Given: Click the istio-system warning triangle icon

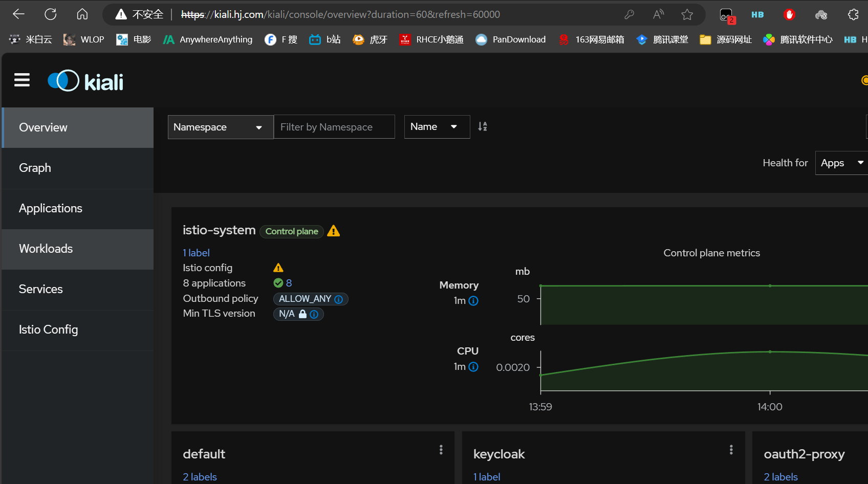Looking at the screenshot, I should tap(334, 231).
